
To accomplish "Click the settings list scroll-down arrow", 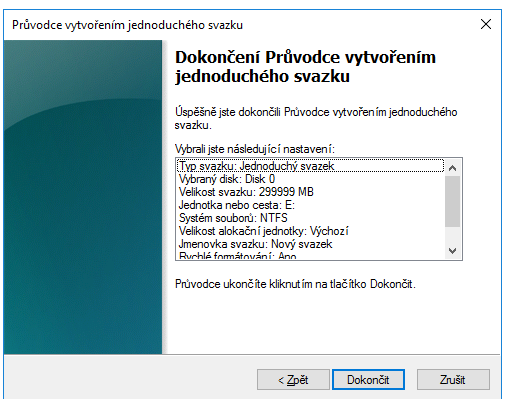I will [x=452, y=251].
